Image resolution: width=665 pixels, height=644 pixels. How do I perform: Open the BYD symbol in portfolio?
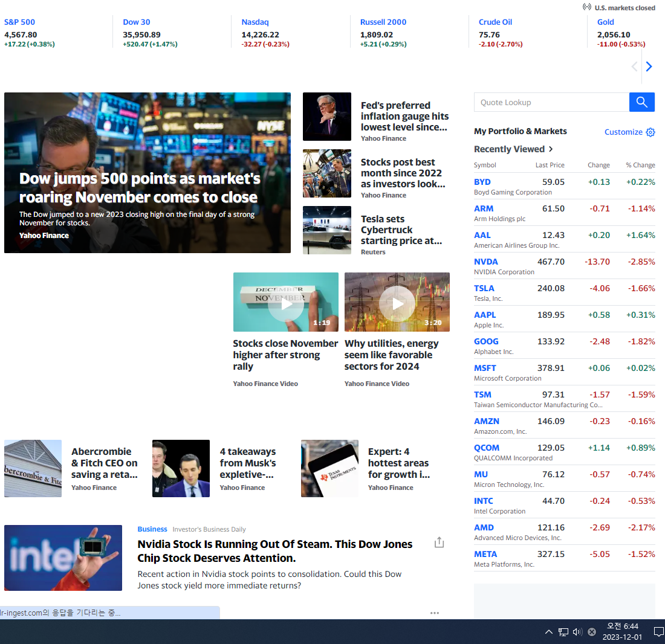[x=482, y=182]
